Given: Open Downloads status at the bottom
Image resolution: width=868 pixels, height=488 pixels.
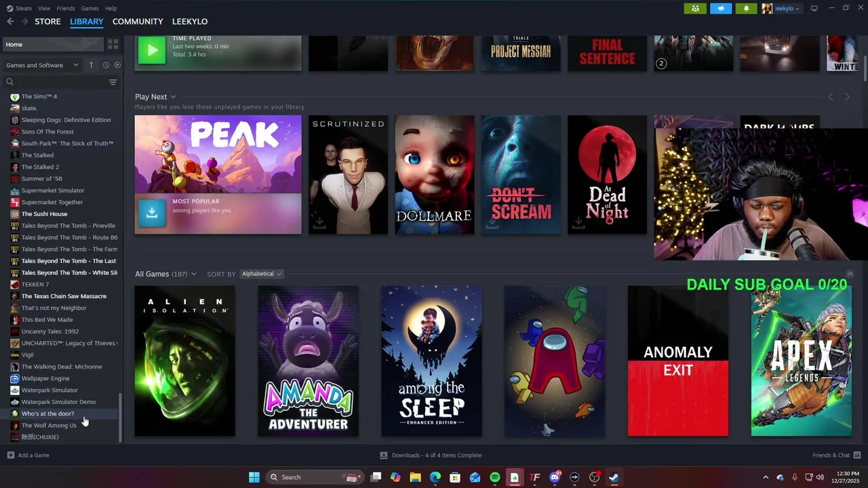Looking at the screenshot, I should pos(431,455).
